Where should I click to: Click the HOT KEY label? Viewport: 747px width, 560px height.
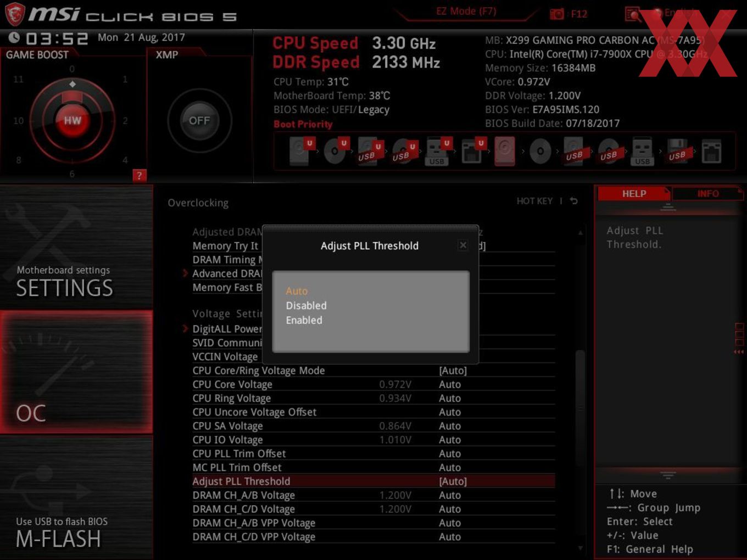click(534, 201)
